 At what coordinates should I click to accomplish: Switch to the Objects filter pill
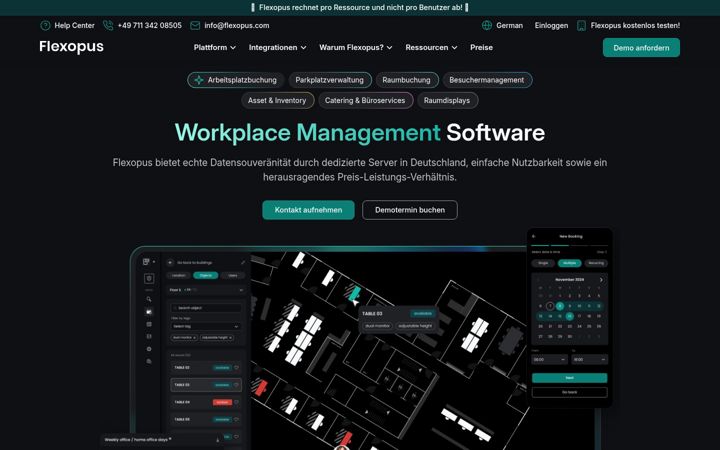pyautogui.click(x=206, y=276)
